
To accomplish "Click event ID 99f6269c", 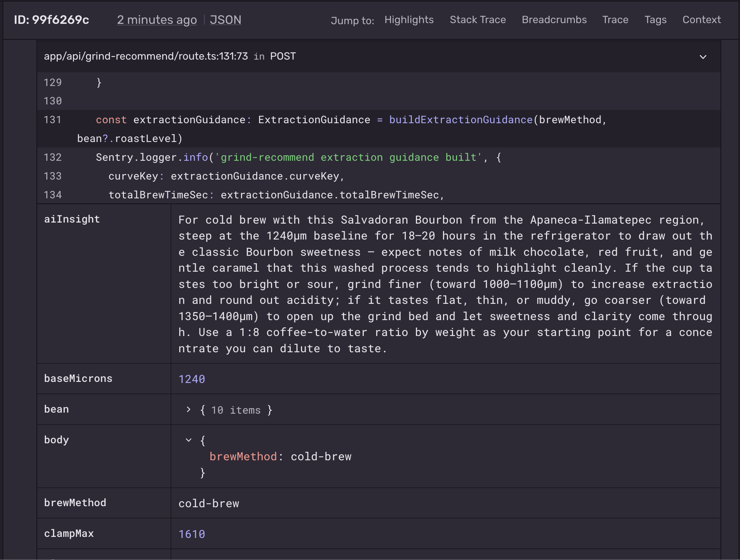I will coord(51,20).
